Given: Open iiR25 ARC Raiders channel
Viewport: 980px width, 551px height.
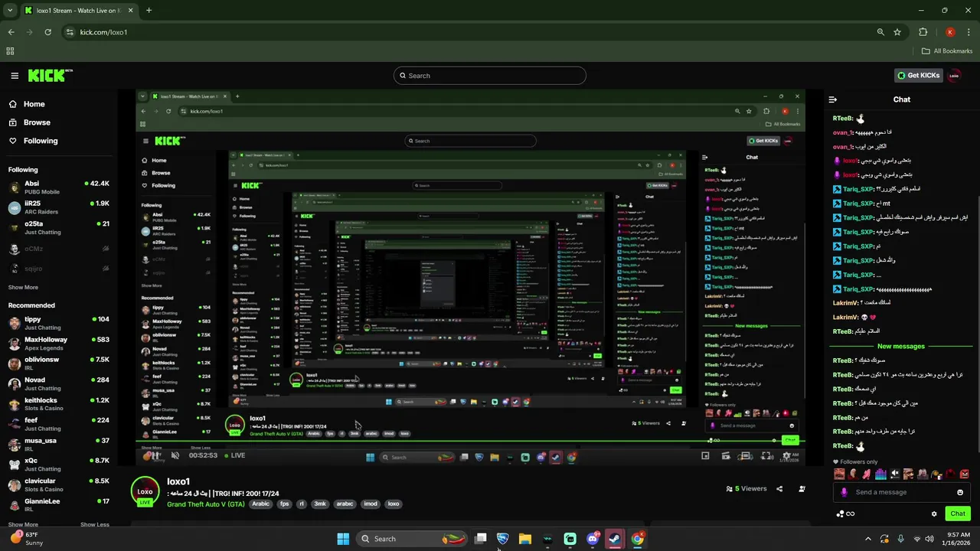Looking at the screenshot, I should pyautogui.click(x=58, y=207).
